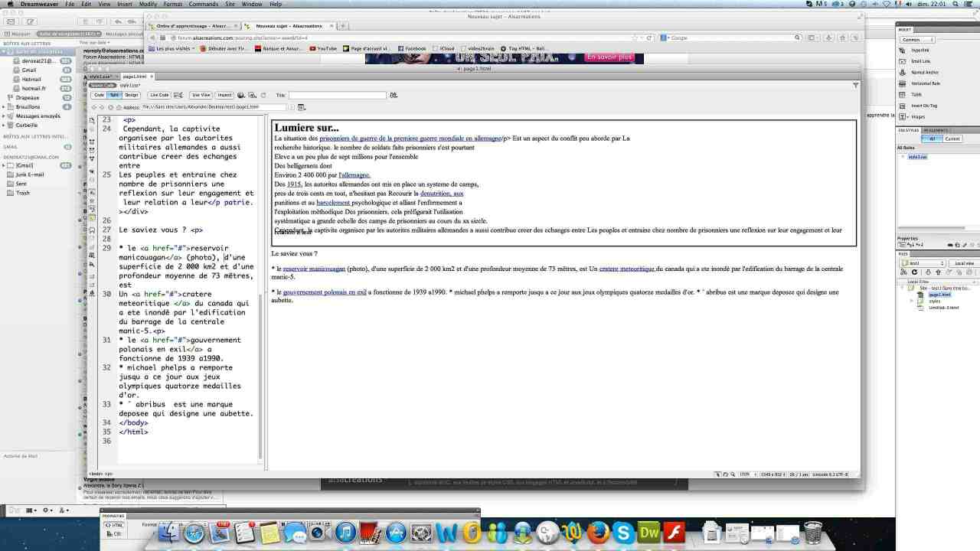Open the Insert menu
This screenshot has height=551, width=980.
124,4
